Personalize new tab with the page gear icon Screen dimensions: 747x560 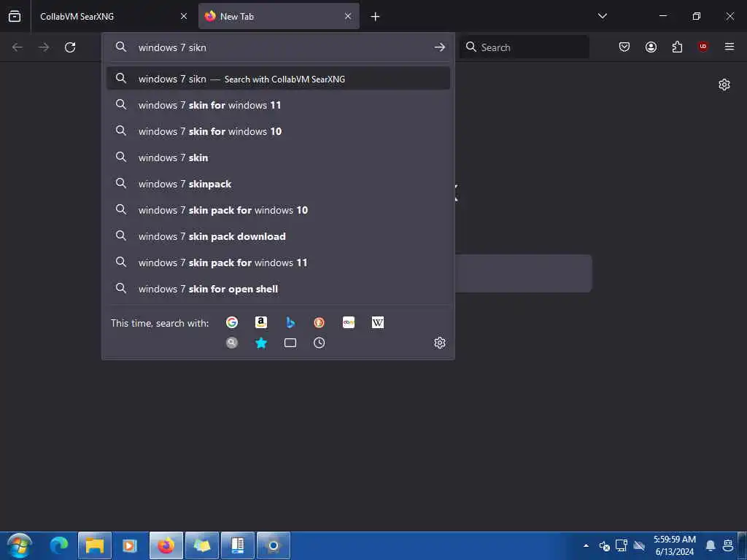click(724, 85)
